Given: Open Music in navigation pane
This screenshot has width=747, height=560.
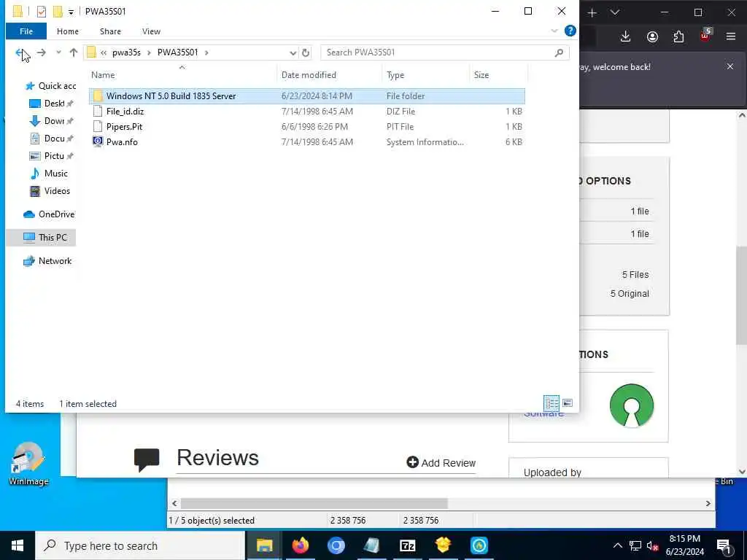Looking at the screenshot, I should pos(49,174).
